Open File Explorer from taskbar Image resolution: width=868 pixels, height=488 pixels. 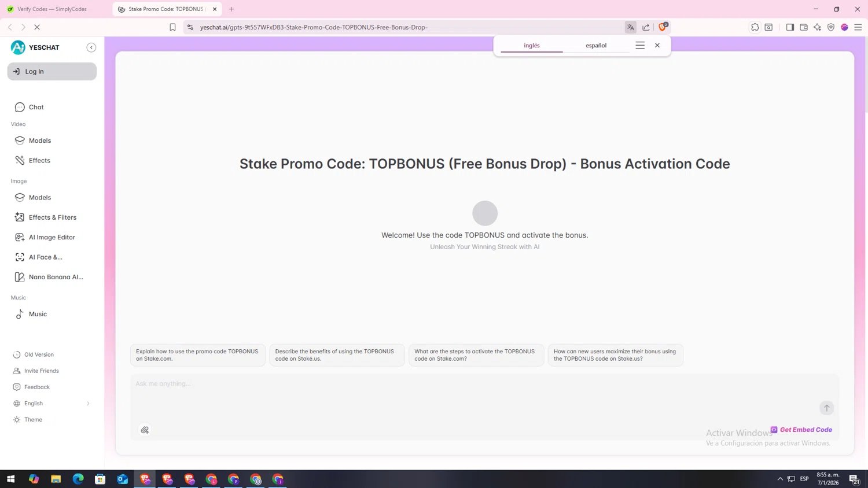coord(56,479)
